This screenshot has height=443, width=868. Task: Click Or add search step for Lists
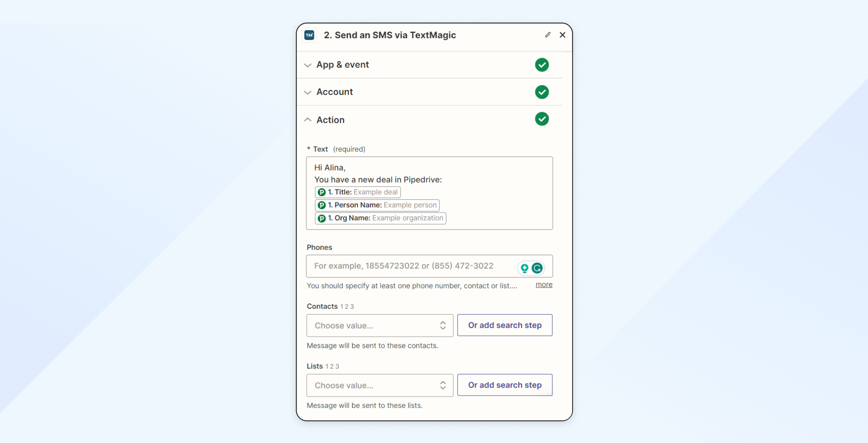tap(505, 385)
